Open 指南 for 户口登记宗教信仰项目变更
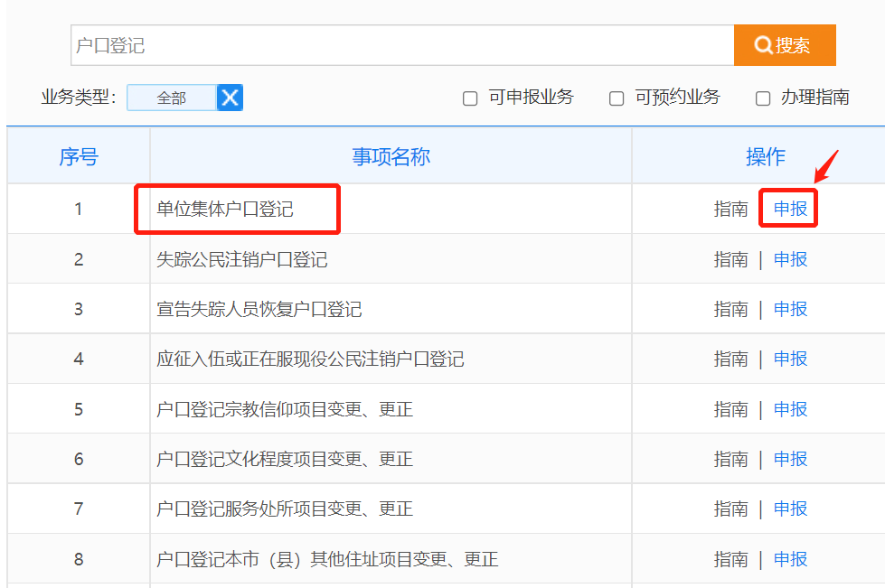 point(730,410)
